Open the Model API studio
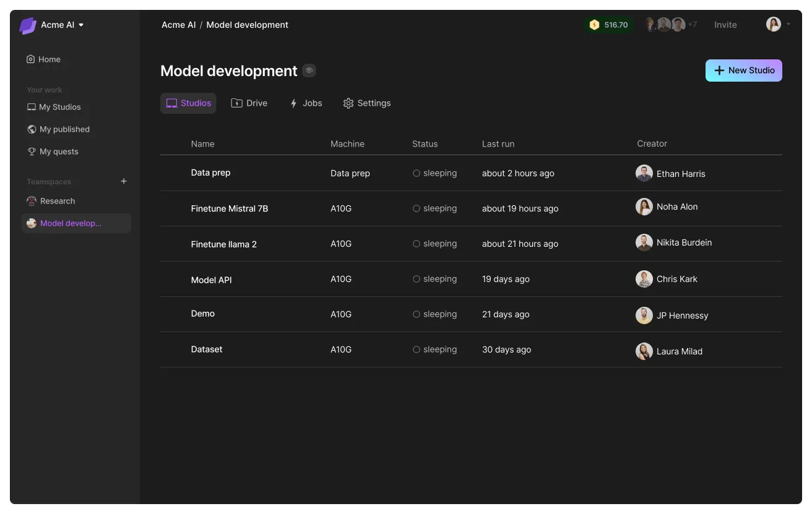The image size is (812, 514). 211,280
